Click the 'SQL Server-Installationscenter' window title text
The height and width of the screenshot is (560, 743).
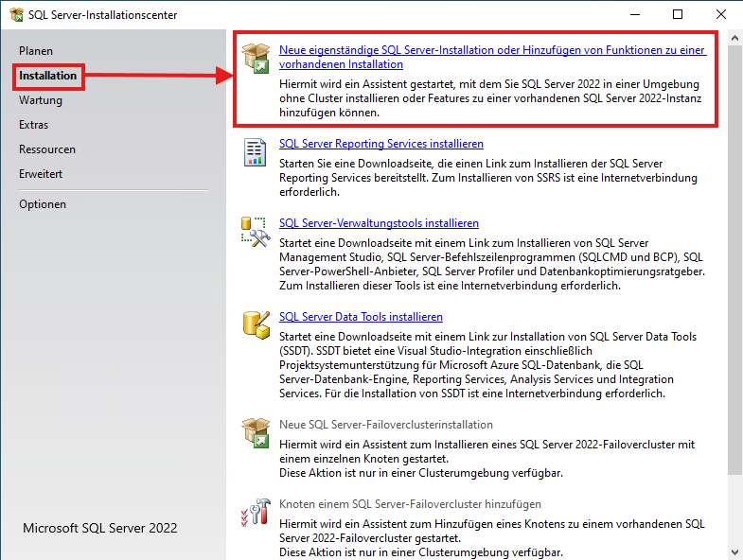pos(103,15)
